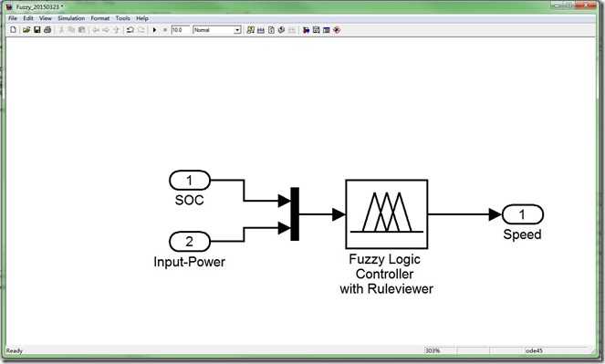Select the SOC input port block
Screen dimensions: 605x364
point(190,180)
